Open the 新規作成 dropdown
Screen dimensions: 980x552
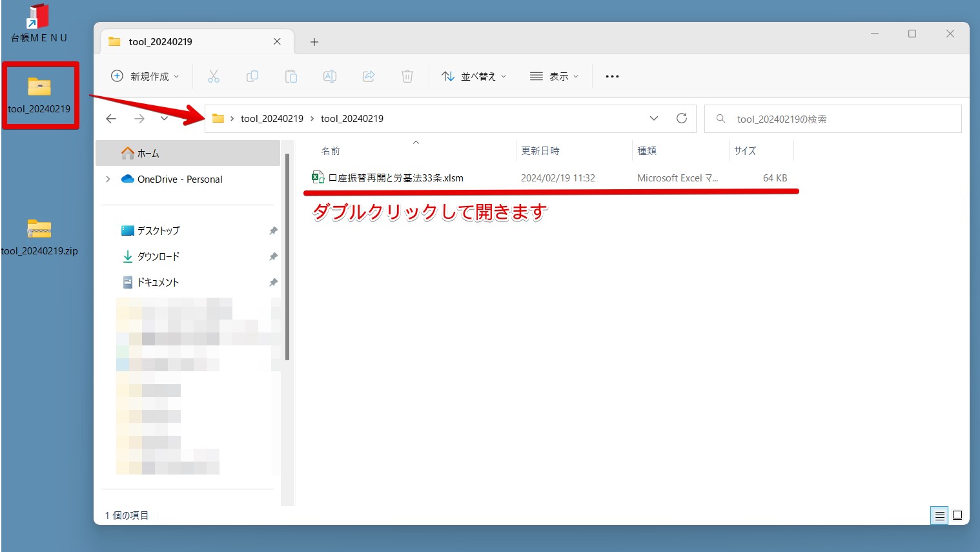point(145,76)
